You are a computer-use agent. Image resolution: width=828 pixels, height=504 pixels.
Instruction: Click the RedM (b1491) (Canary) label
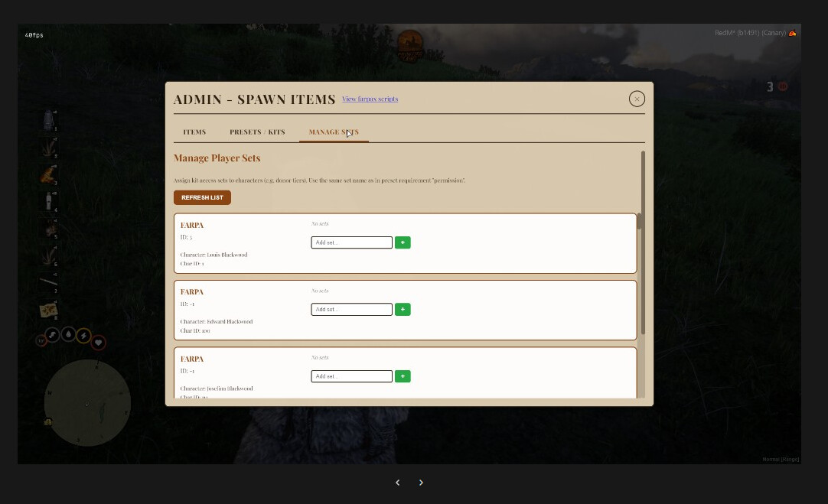[x=751, y=33]
